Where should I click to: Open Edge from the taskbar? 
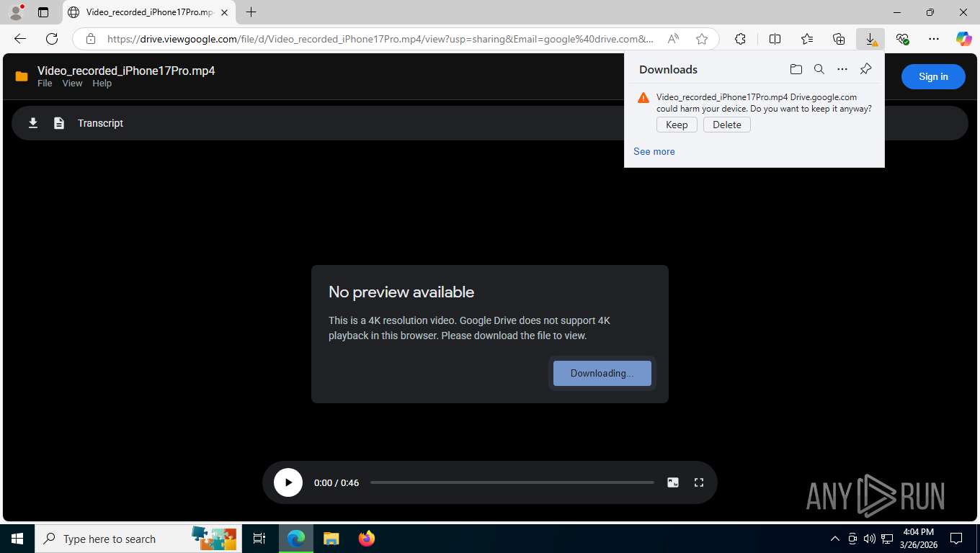[x=296, y=539]
